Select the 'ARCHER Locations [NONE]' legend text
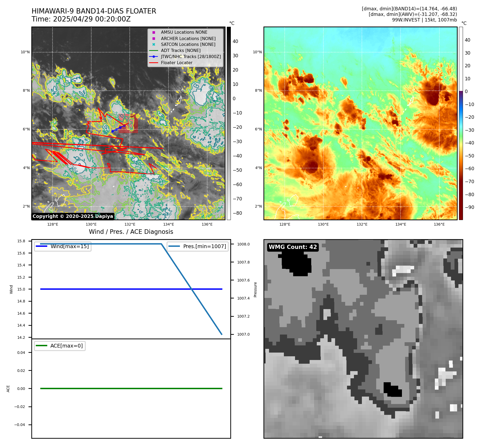 click(188, 38)
